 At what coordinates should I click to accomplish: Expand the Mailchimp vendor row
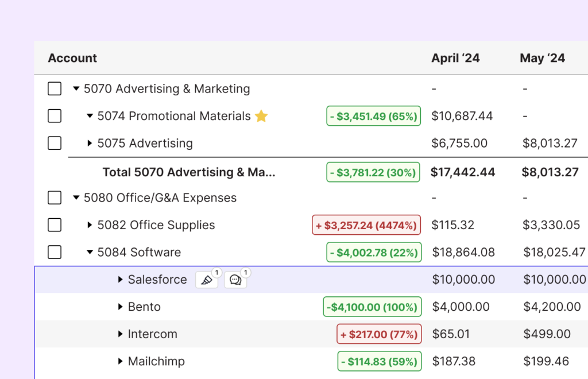click(120, 361)
